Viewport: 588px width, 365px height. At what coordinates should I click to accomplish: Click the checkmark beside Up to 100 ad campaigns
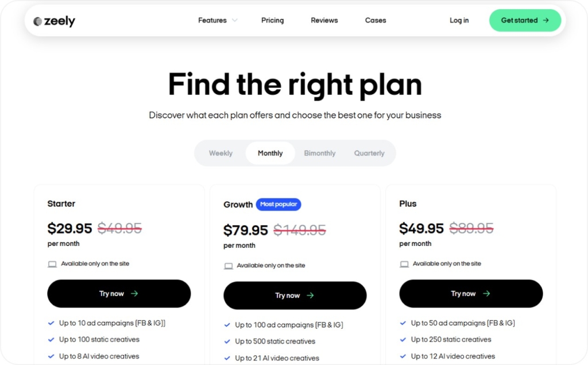tap(227, 324)
